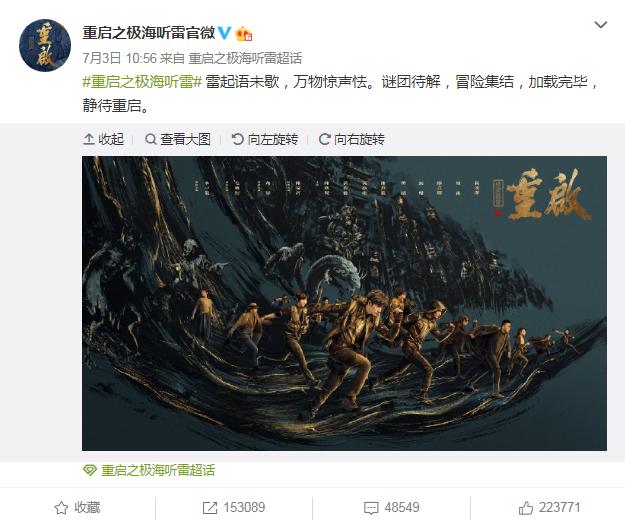
Task: Open the 重启之极海听雷官微 profile name
Action: click(149, 33)
